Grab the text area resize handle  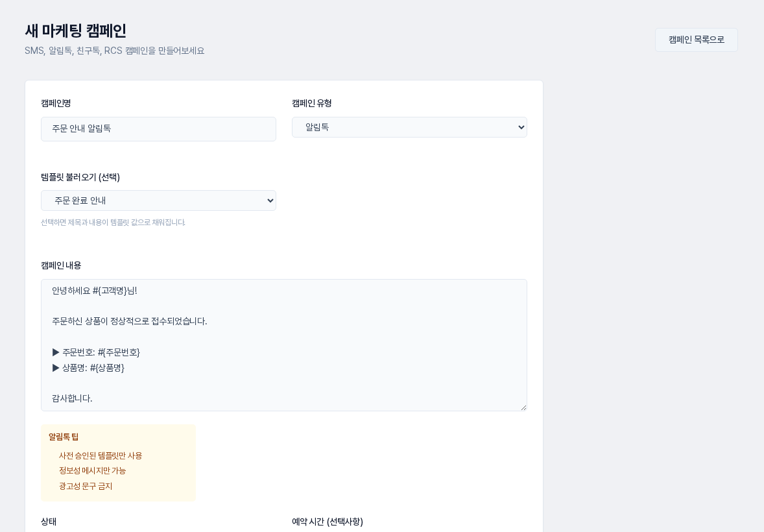[x=523, y=407]
